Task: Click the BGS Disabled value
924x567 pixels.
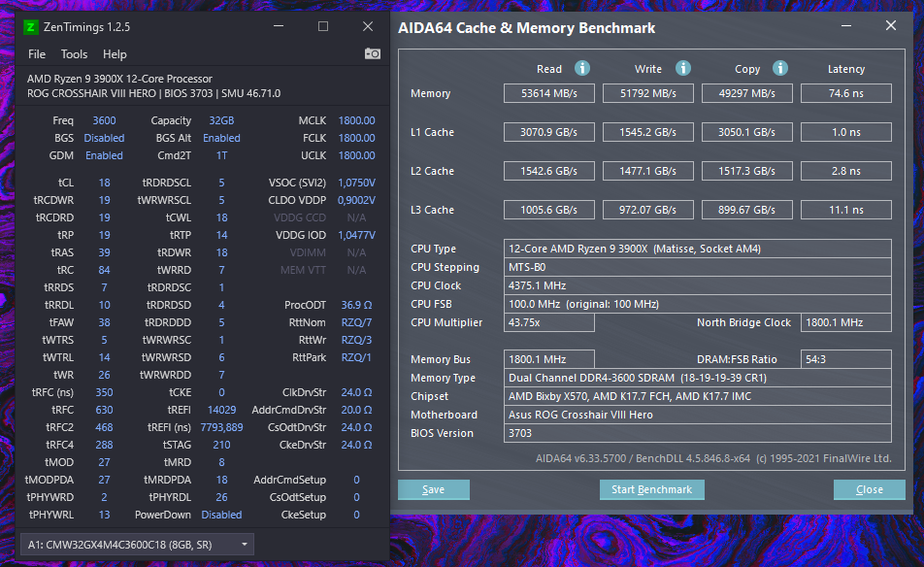Action: (104, 138)
